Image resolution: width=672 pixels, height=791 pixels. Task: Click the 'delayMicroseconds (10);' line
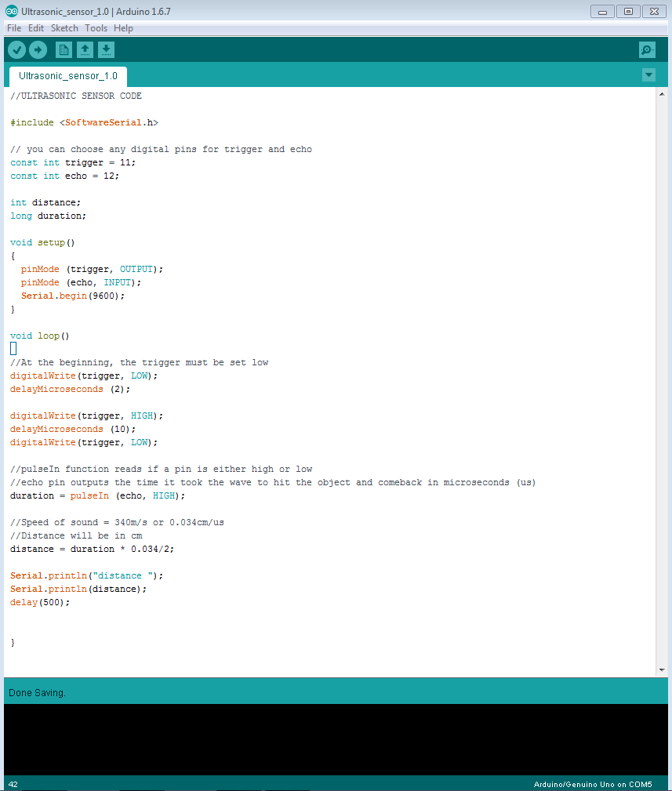point(73,429)
